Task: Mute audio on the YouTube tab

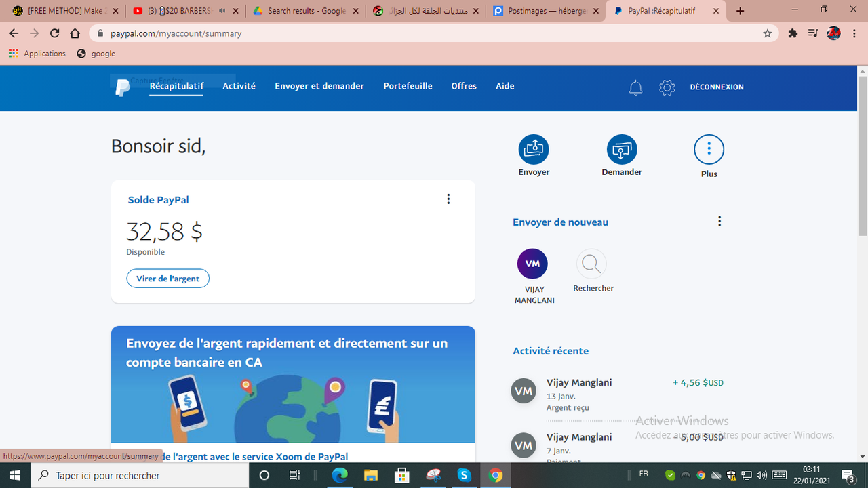Action: coord(222,11)
